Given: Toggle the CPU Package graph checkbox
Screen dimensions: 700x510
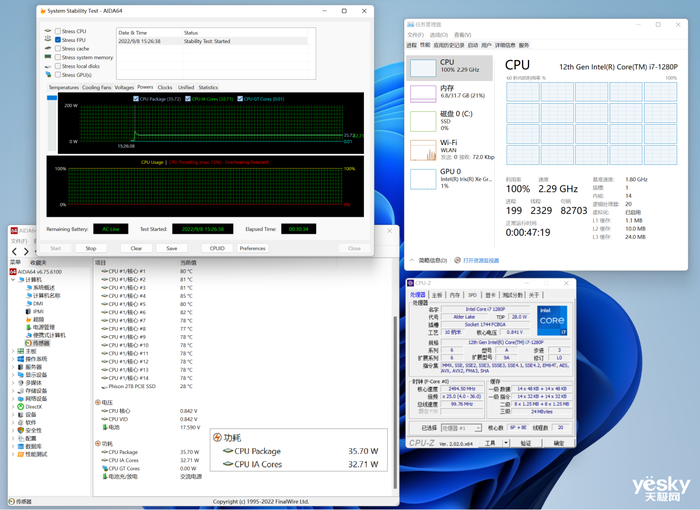Looking at the screenshot, I should point(135,99).
